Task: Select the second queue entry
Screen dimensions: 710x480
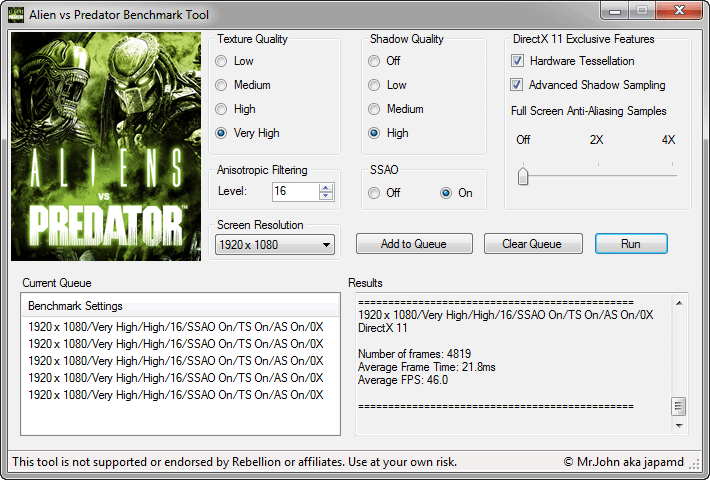Action: [x=176, y=344]
